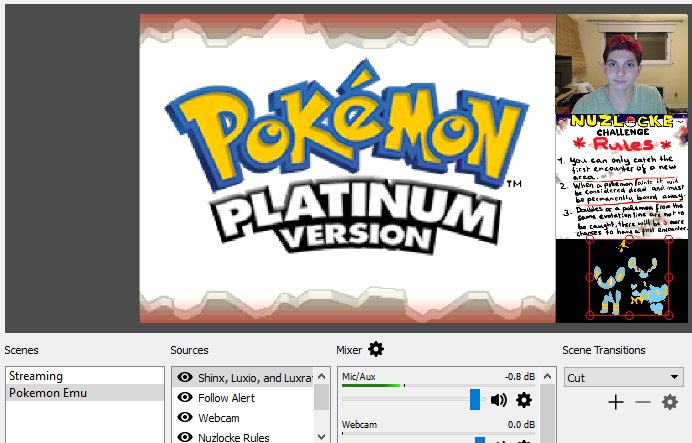Click the selected Shinx sprite in preview
Viewport: 692px width, 443px height.
pyautogui.click(x=629, y=277)
